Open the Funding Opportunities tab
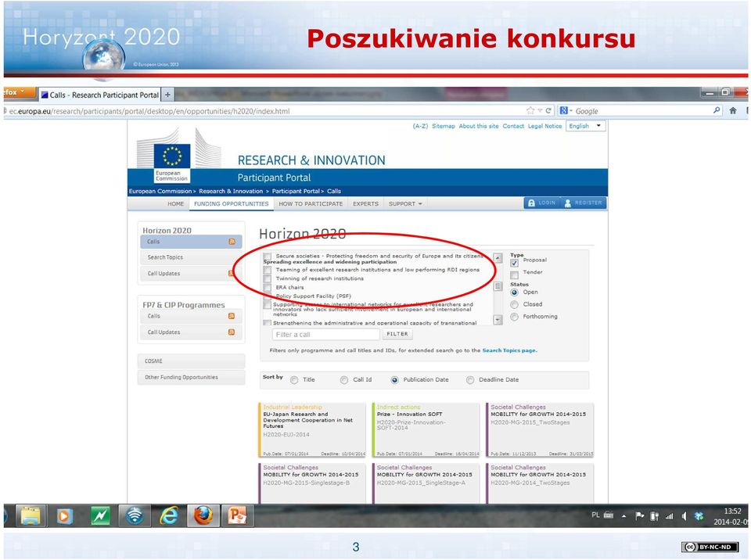The height and width of the screenshot is (560, 751). [232, 203]
